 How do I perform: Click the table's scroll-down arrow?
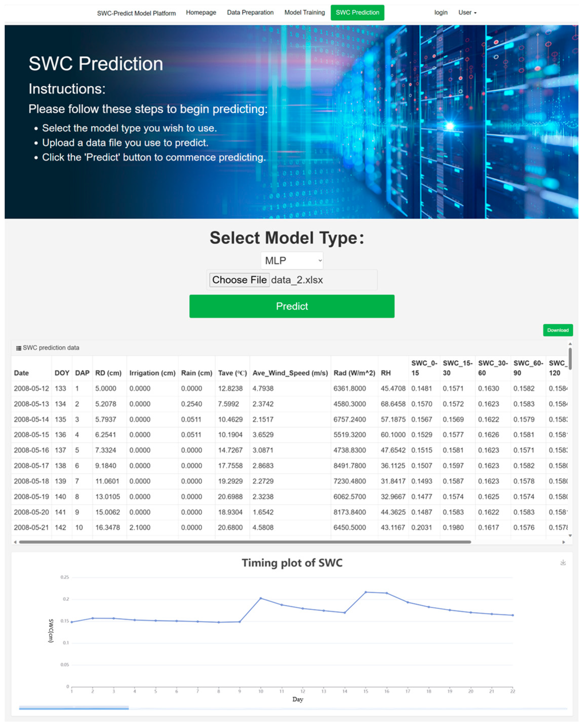(570, 536)
